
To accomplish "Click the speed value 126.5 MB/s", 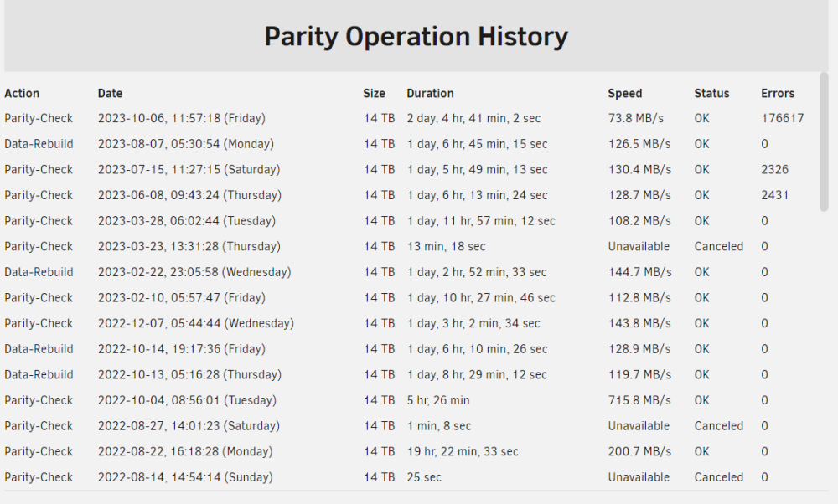I will click(639, 144).
